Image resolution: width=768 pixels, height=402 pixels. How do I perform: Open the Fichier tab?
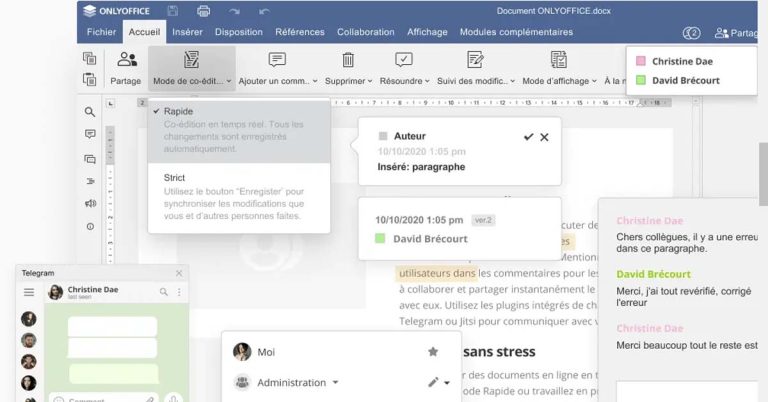coord(101,32)
